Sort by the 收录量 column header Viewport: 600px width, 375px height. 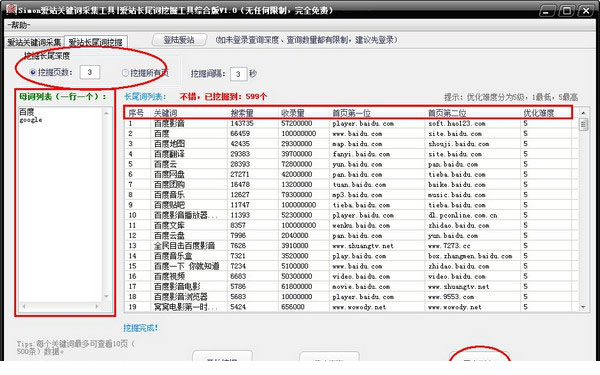(x=293, y=113)
